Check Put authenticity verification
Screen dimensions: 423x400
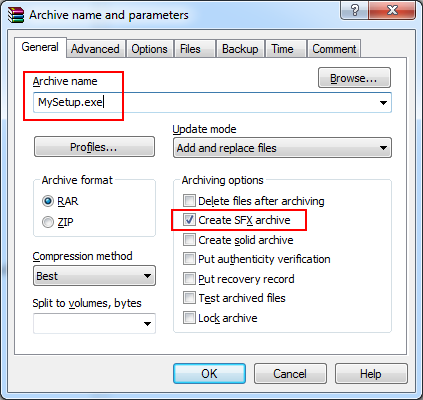pyautogui.click(x=189, y=259)
